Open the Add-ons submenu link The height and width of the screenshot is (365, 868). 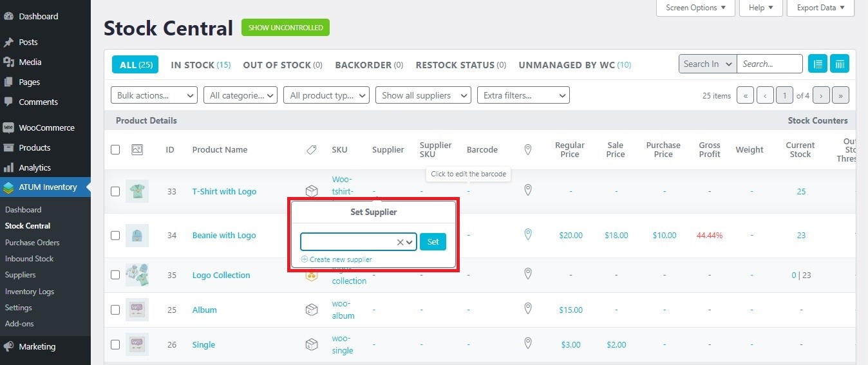coord(19,324)
